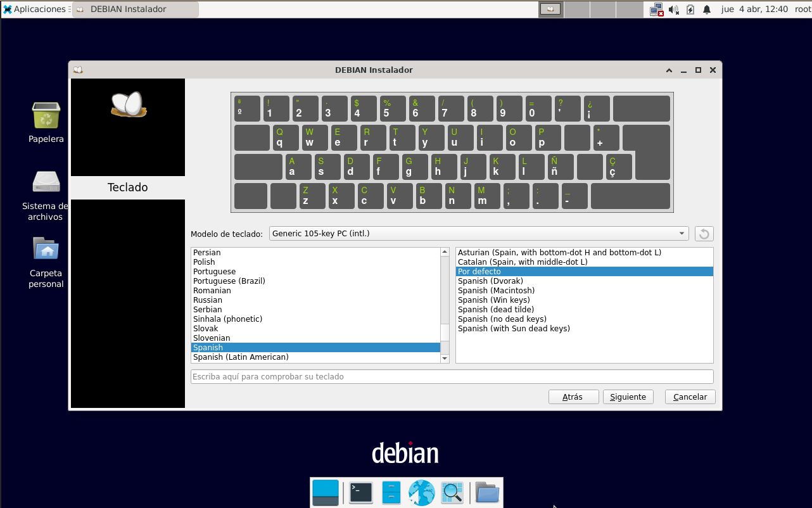Launch the web browser from the dock
812x508 pixels.
[x=421, y=492]
